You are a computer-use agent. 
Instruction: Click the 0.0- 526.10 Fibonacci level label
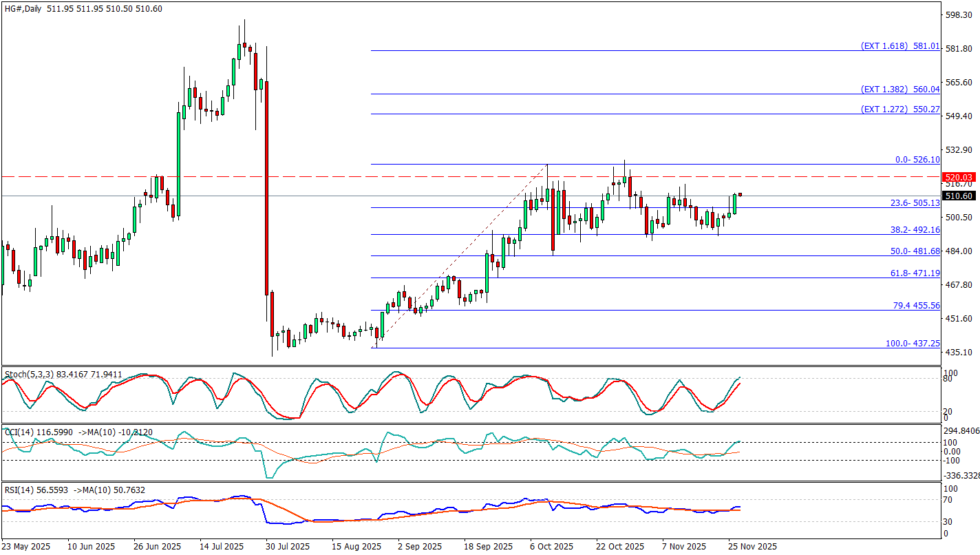pyautogui.click(x=917, y=160)
